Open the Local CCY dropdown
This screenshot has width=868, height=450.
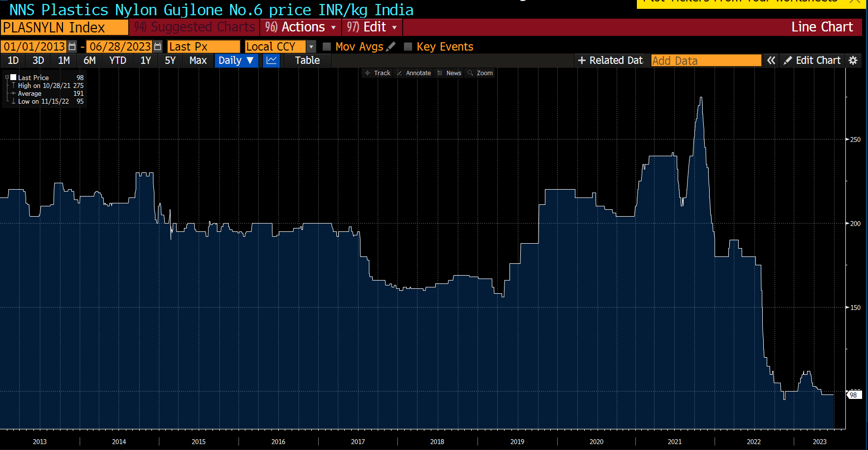tap(311, 46)
